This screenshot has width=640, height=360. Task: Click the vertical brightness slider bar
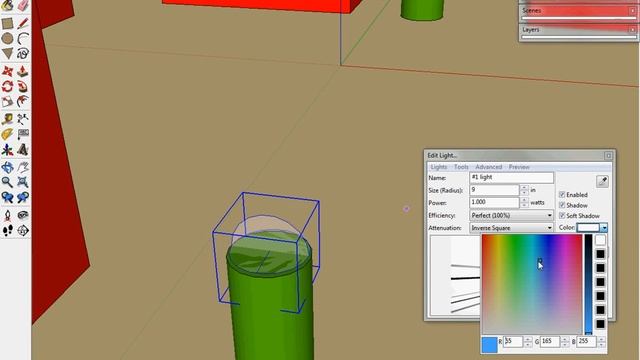coord(588,284)
